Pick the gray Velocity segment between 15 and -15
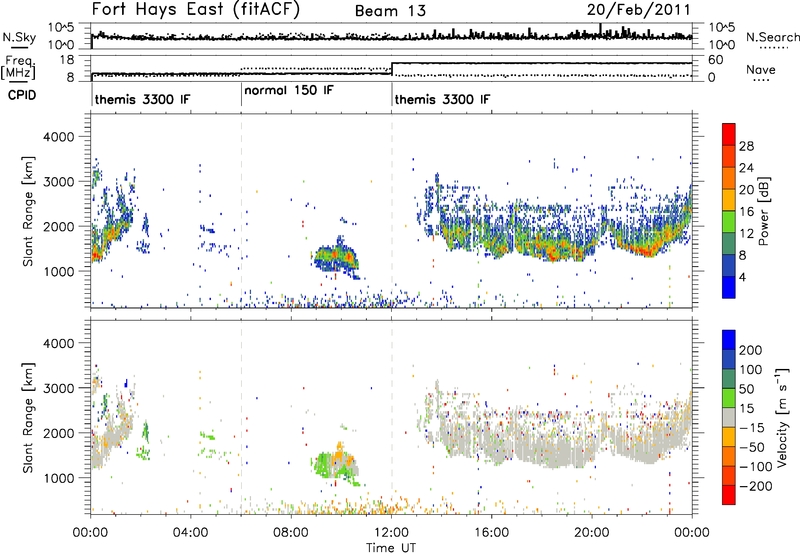 click(729, 417)
